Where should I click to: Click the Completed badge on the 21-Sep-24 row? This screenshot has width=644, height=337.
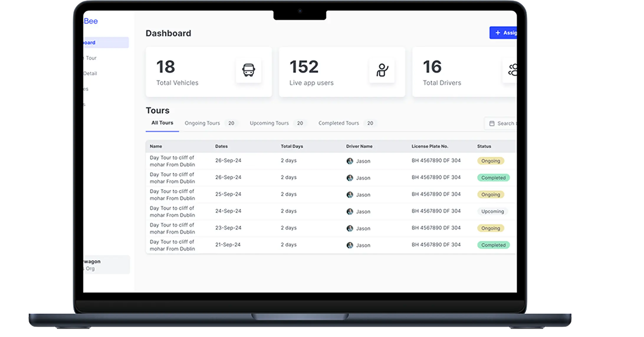point(493,245)
